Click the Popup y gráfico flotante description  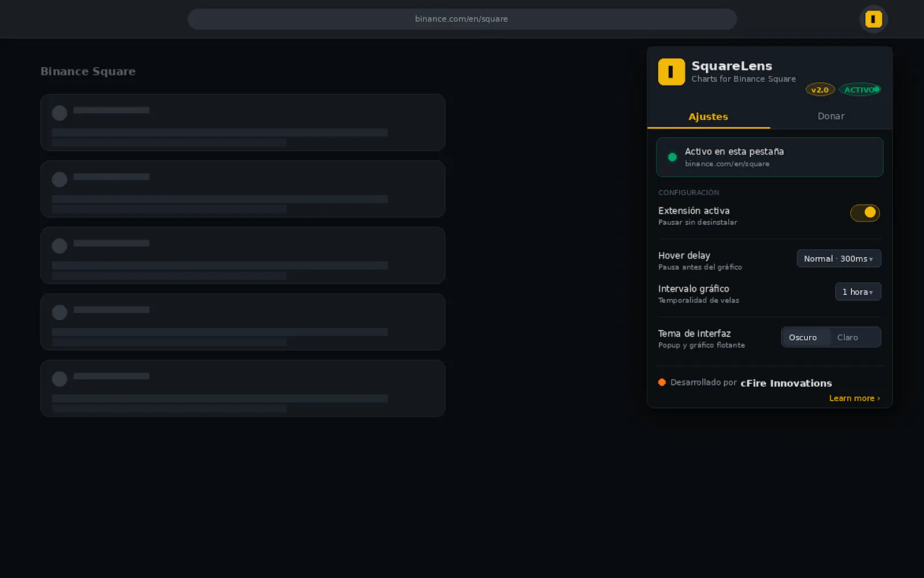click(x=702, y=345)
